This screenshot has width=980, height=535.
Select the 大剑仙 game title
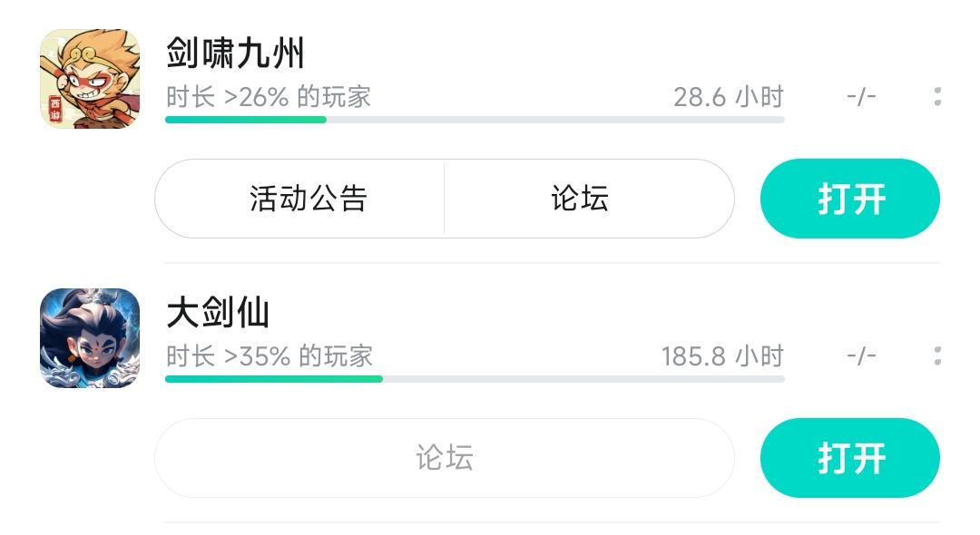(x=218, y=314)
